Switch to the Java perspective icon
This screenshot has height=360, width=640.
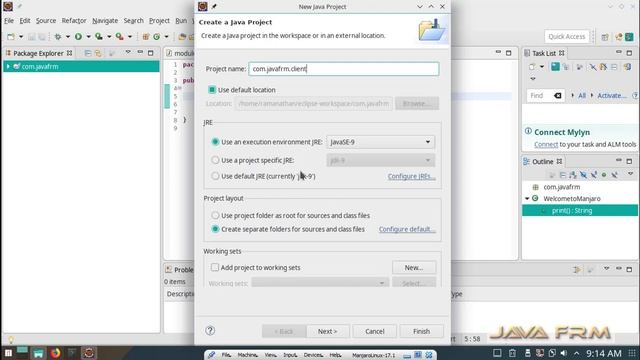629,37
